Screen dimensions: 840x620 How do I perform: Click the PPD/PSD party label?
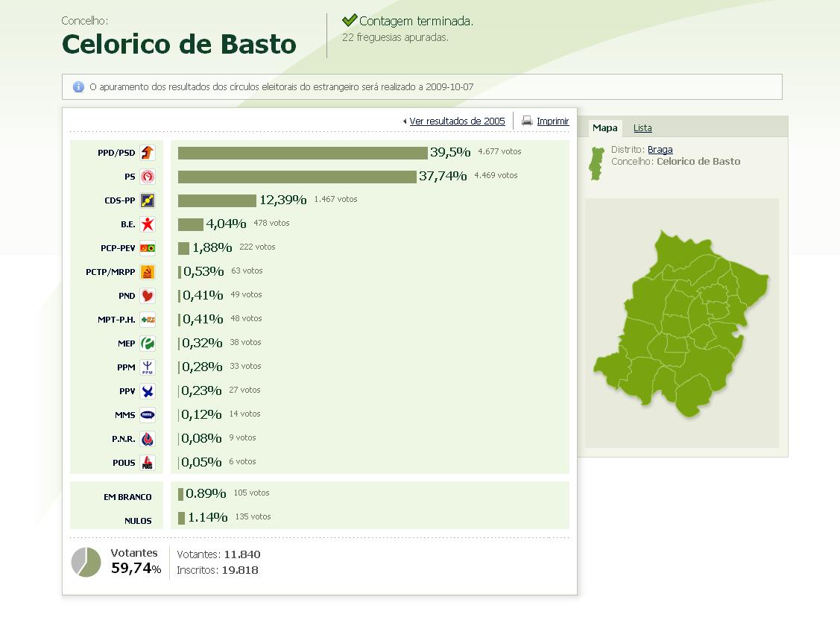(116, 153)
